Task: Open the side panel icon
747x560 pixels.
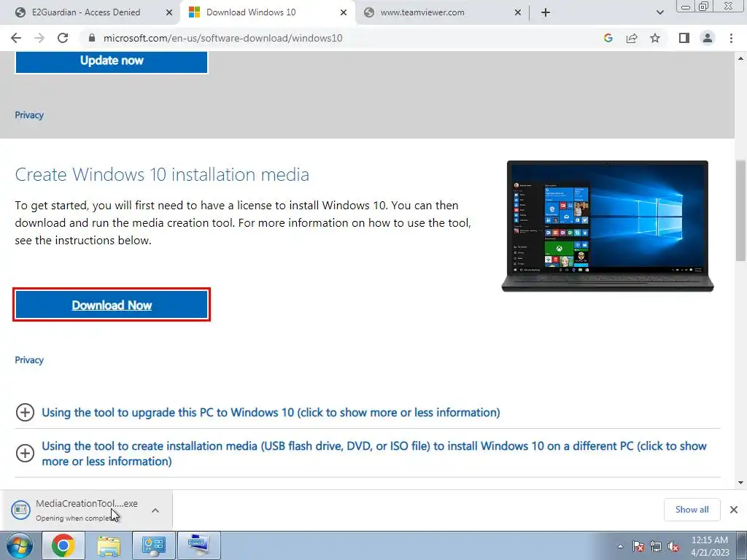Action: point(684,38)
